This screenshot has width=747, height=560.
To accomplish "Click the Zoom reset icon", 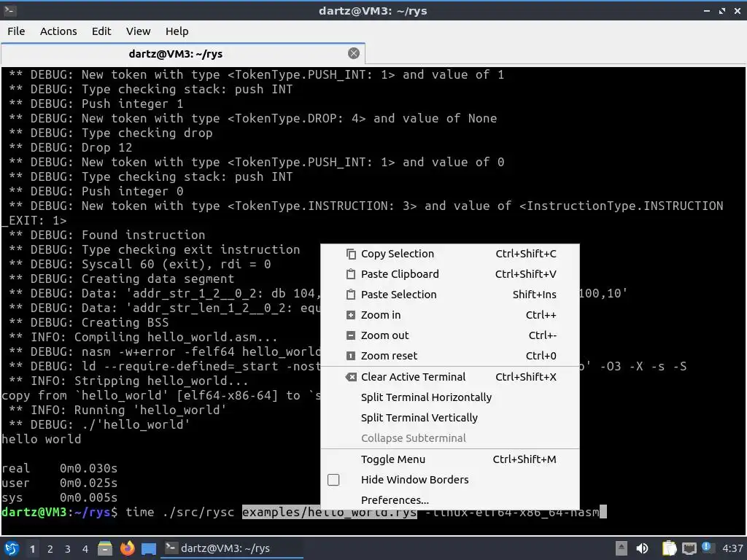I will pyautogui.click(x=351, y=356).
